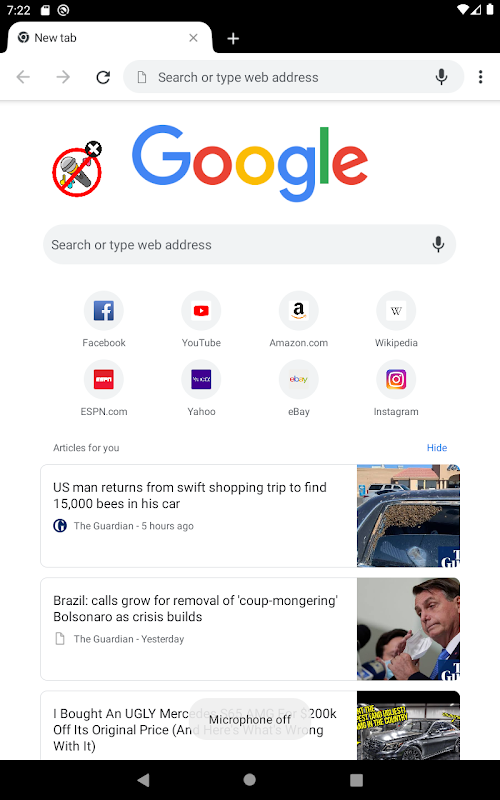The image size is (500, 800).
Task: Add a new tab with plus button
Action: pyautogui.click(x=233, y=38)
